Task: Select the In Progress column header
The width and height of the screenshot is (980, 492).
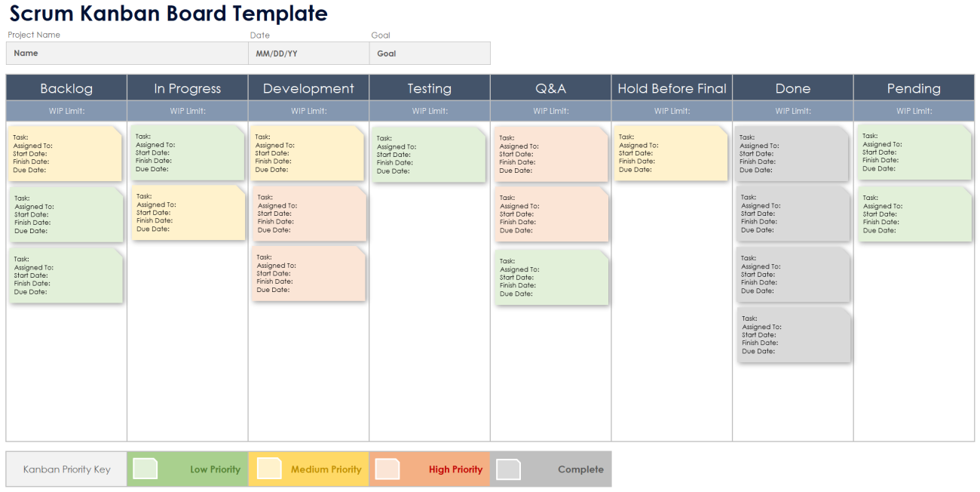Action: 187,88
